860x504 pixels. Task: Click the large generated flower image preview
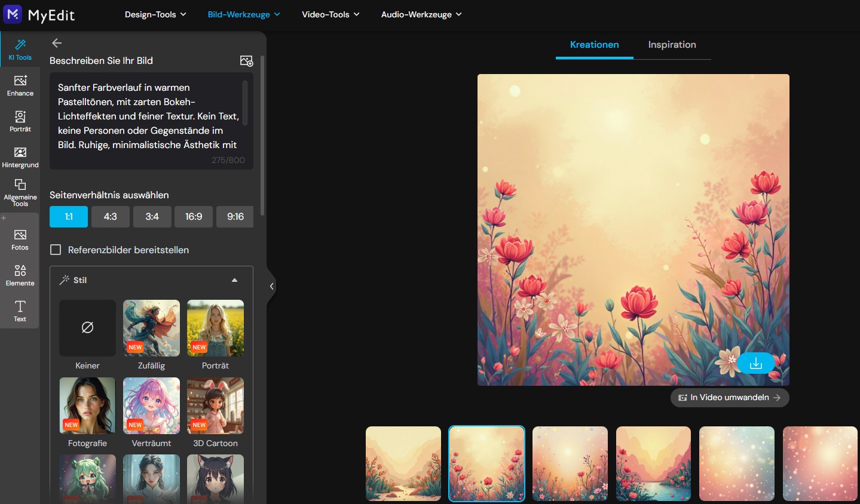633,230
